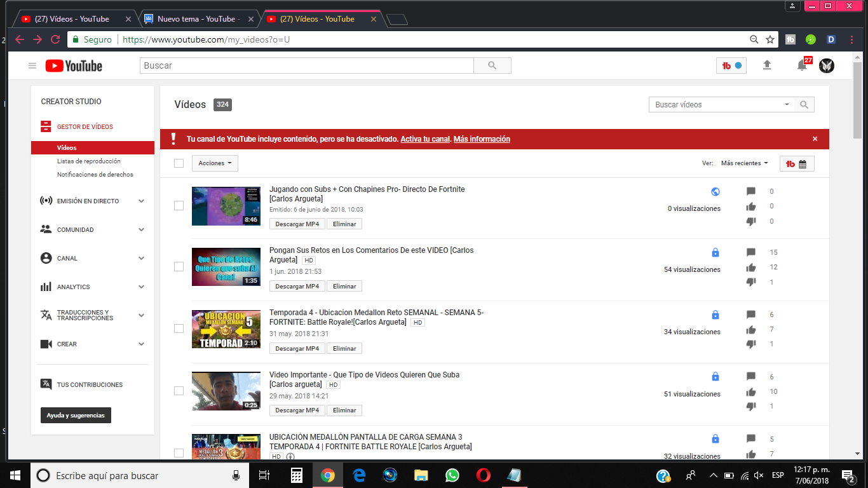Click Descargar MP4 for Video Importante
Screen dimensions: 868x488
tap(297, 410)
